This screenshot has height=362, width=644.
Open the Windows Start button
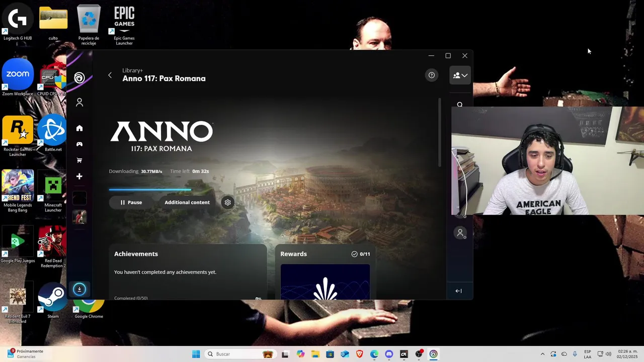coord(196,354)
